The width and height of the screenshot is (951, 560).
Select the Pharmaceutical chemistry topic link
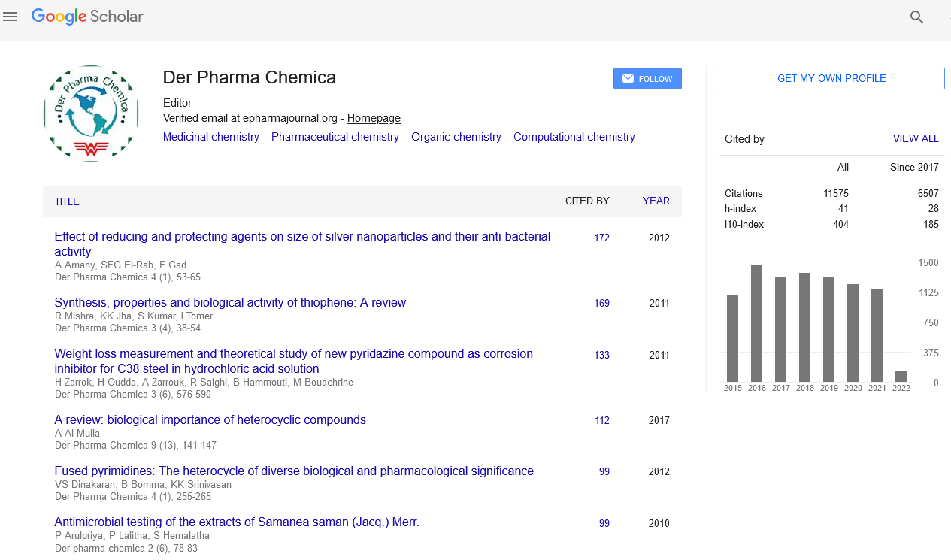click(x=335, y=137)
